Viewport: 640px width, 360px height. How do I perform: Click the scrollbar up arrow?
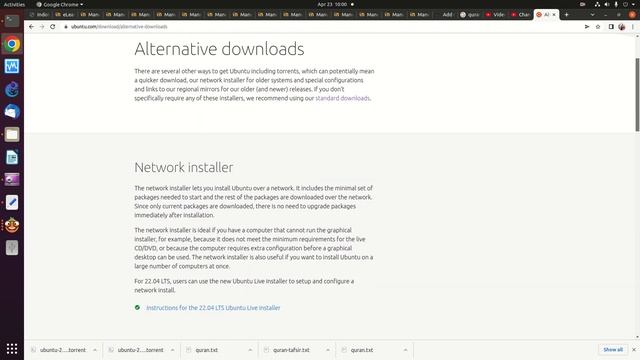point(637,36)
